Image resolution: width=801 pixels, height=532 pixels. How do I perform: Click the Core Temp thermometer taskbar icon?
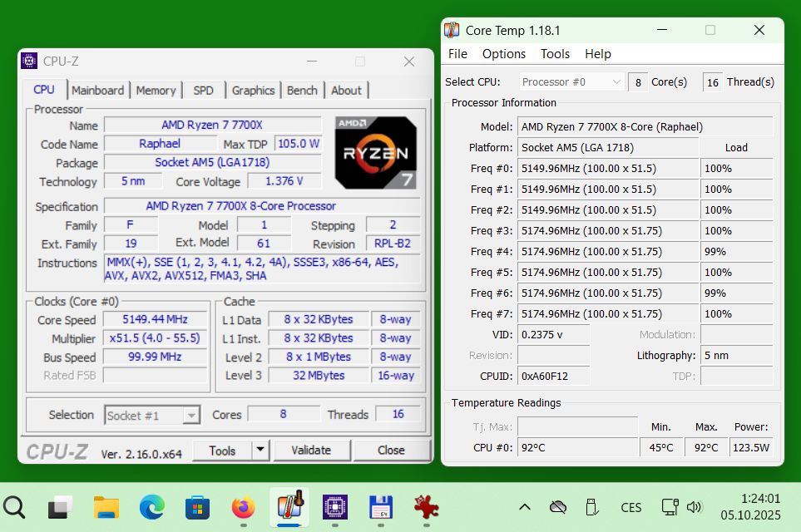pos(289,506)
